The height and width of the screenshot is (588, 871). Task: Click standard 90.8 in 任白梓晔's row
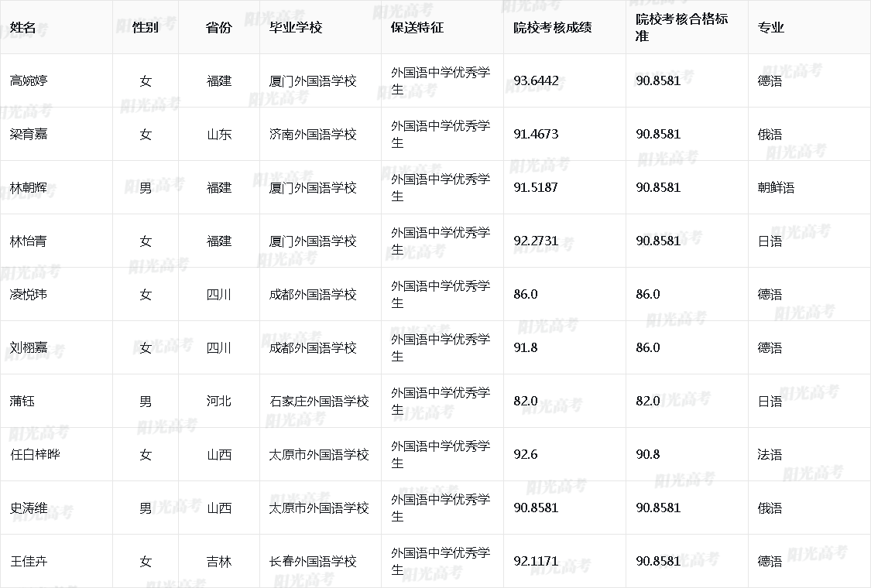pos(648,454)
